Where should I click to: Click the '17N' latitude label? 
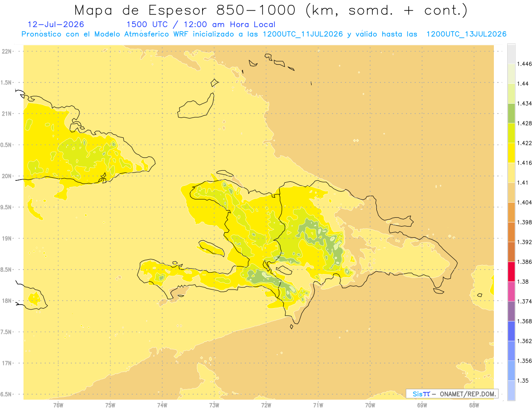click(x=7, y=363)
